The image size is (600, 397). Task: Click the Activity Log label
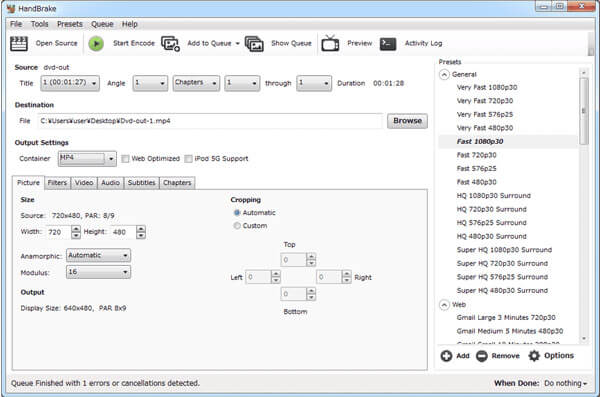tap(424, 43)
